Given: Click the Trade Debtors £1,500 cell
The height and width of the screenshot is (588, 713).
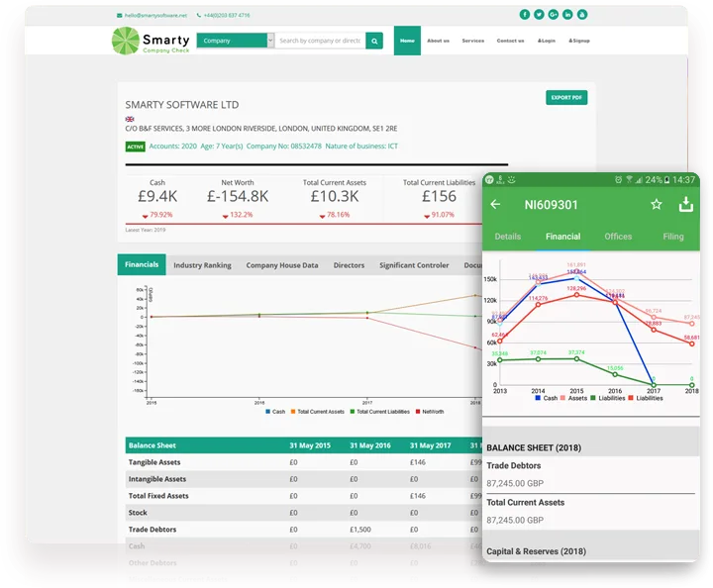Looking at the screenshot, I should (360, 530).
